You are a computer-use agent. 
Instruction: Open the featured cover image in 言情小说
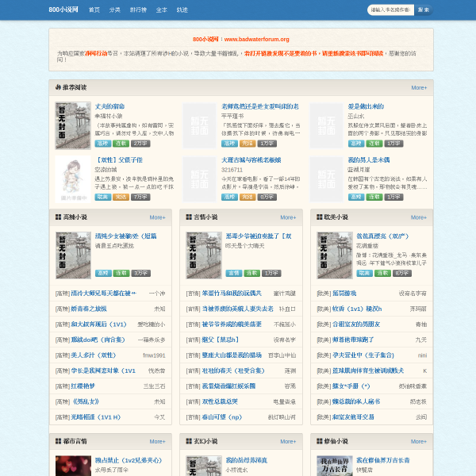[204, 255]
